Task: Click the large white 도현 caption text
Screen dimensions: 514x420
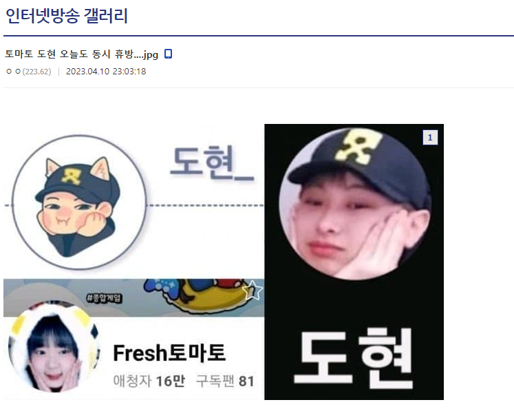Action: point(354,358)
